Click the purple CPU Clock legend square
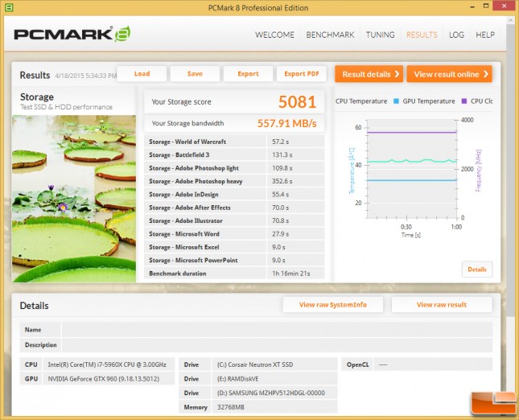This screenshot has height=420, width=519. (x=464, y=101)
